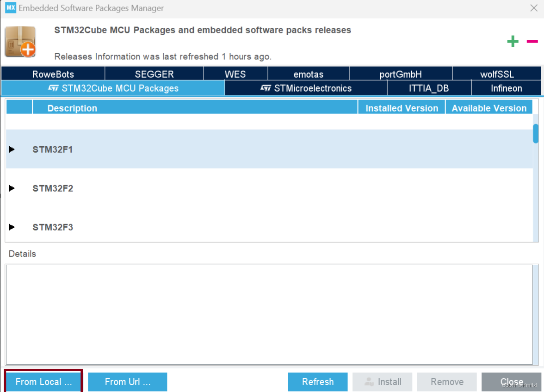Expand the STM32F3 package row
This screenshot has height=392, width=544.
click(x=12, y=227)
